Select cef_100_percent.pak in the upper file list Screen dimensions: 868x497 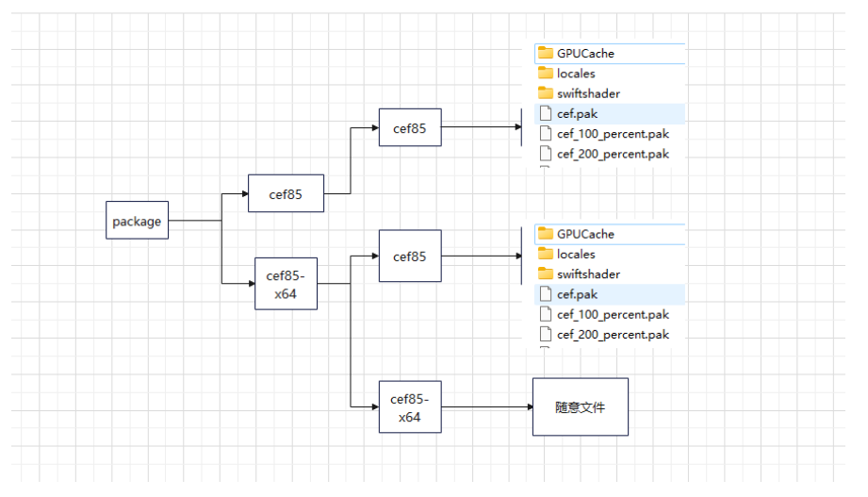(613, 134)
